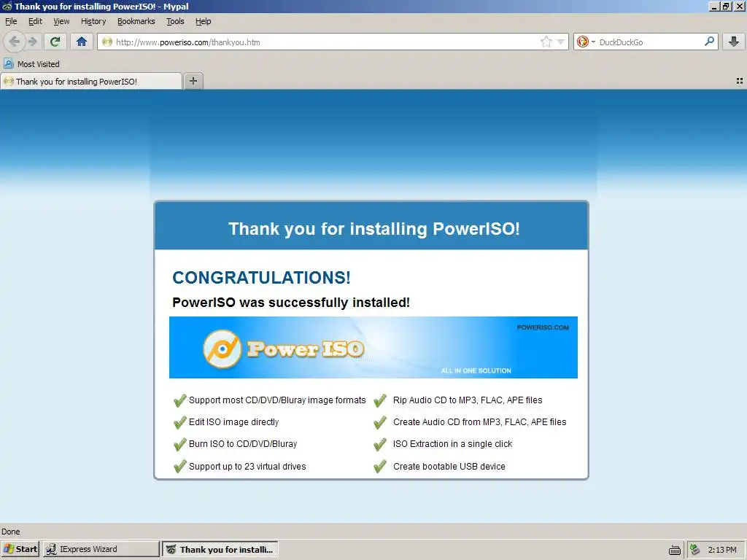
Task: Click checkmark beside 'Burn ISO to CD/DVD/Bluray'
Action: 180,444
